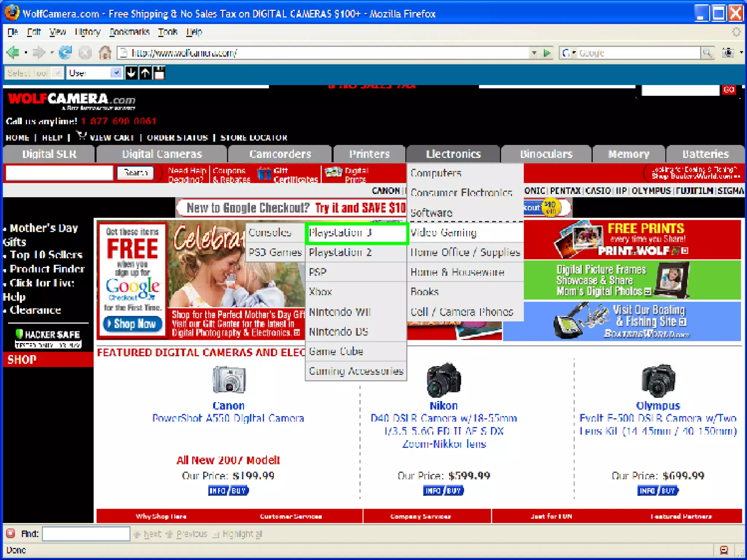
Task: Click the green Back navigation arrow
Action: [x=13, y=53]
